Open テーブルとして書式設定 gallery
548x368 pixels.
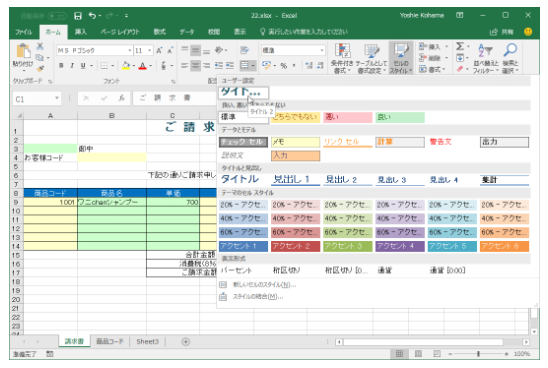pos(371,58)
